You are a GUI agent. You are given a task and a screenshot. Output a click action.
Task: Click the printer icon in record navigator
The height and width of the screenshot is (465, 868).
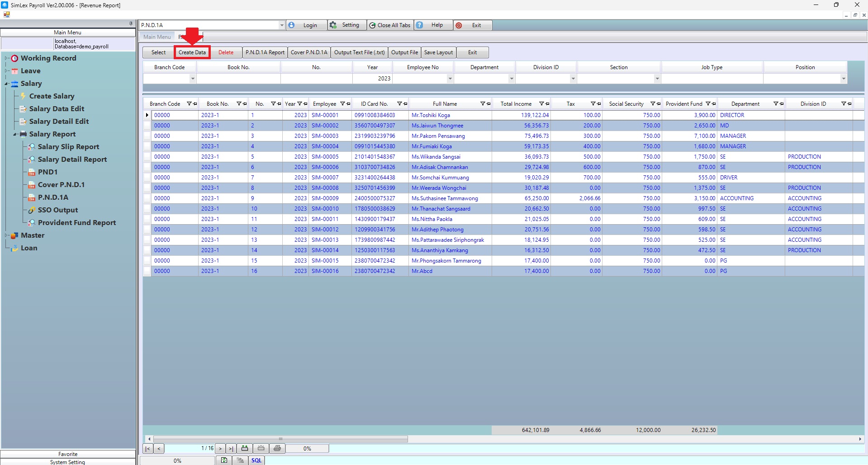click(x=277, y=448)
